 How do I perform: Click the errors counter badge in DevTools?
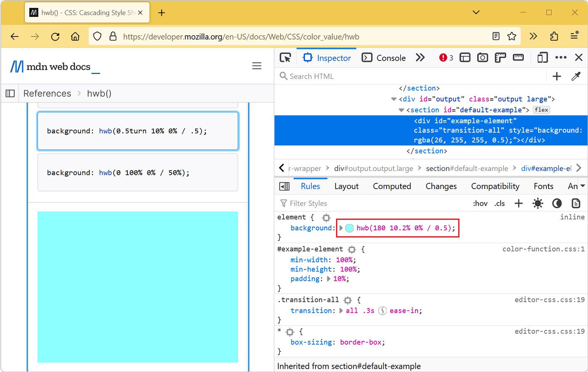tap(445, 58)
